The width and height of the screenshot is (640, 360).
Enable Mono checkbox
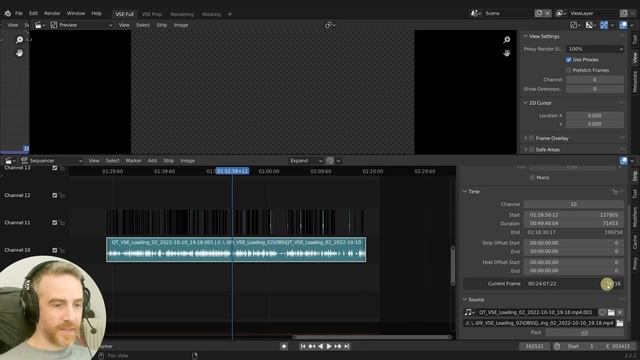[532, 178]
